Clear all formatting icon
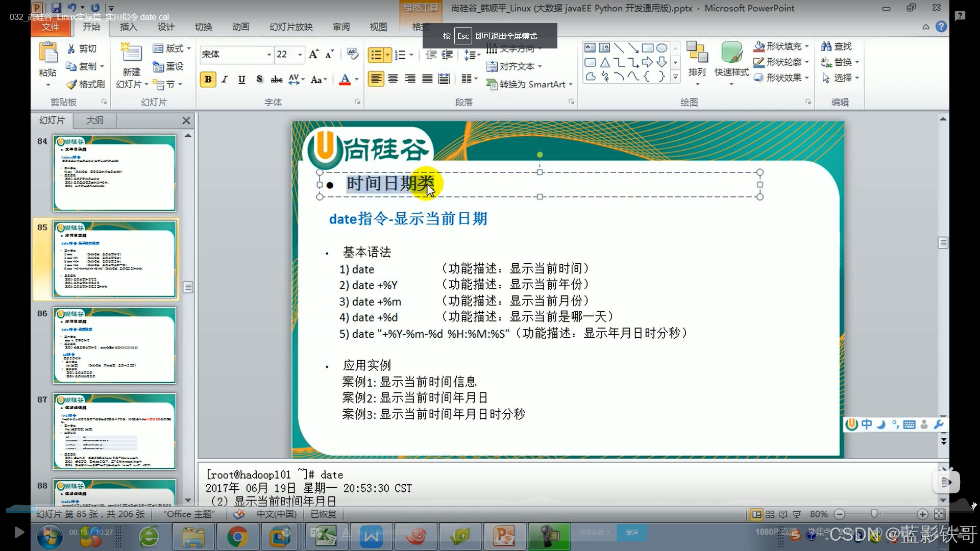 (x=352, y=54)
